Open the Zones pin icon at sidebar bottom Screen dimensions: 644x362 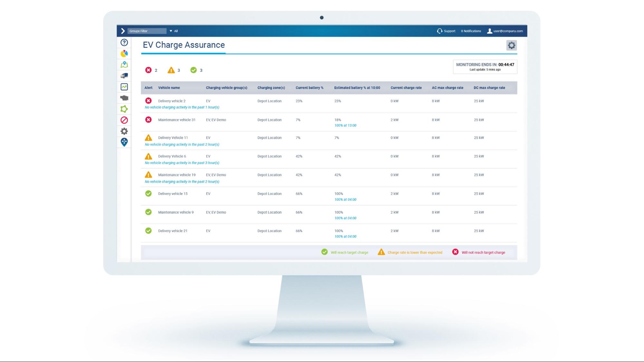click(x=124, y=142)
